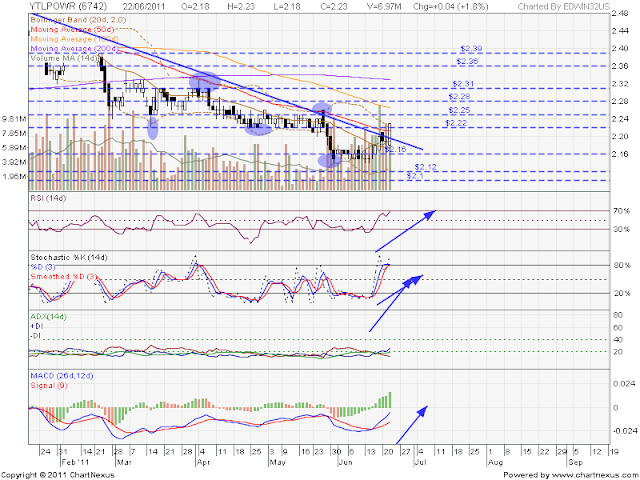The width and height of the screenshot is (640, 480).
Task: Click the $2.31 level label
Action: [x=463, y=84]
